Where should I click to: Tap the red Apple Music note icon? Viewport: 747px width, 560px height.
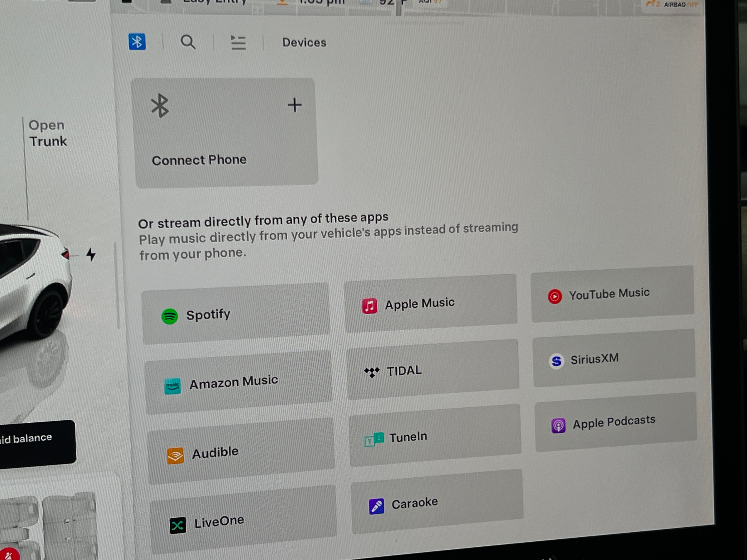coord(369,306)
